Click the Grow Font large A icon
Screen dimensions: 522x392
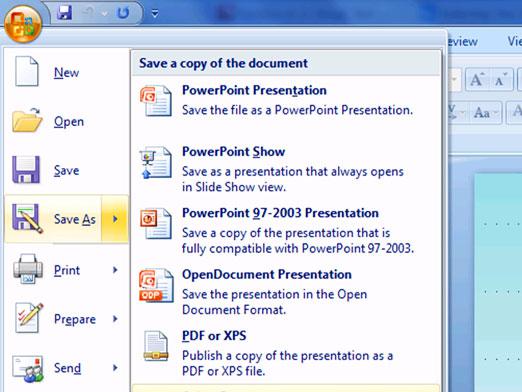point(477,79)
